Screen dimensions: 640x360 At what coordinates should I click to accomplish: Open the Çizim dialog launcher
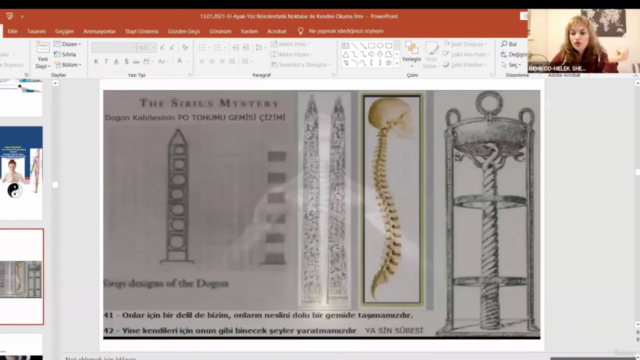pos(491,75)
